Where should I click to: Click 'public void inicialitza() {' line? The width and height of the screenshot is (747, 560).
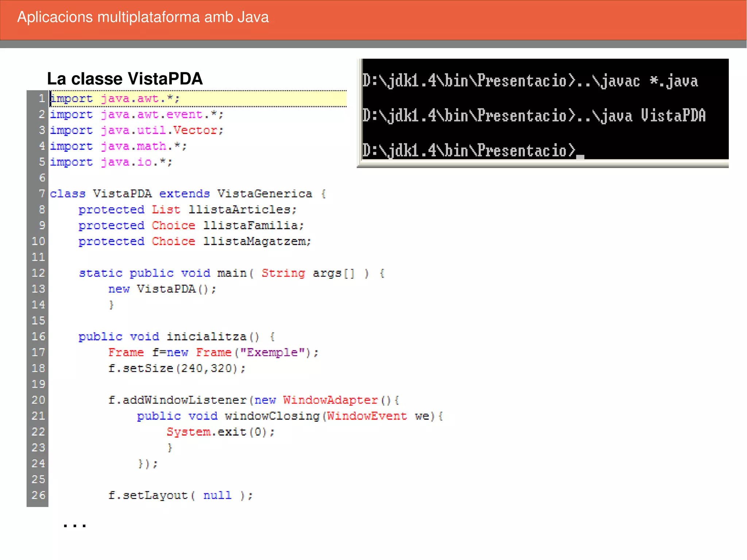[177, 337]
